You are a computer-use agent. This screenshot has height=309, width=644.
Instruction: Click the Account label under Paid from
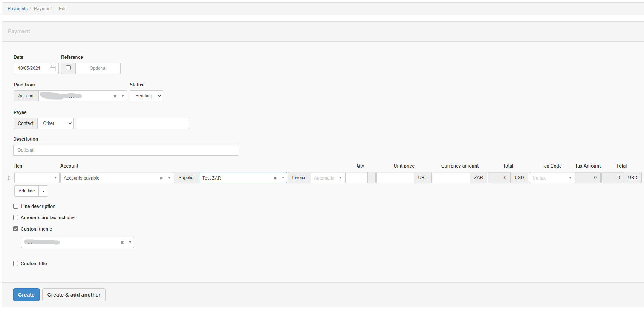click(x=26, y=96)
